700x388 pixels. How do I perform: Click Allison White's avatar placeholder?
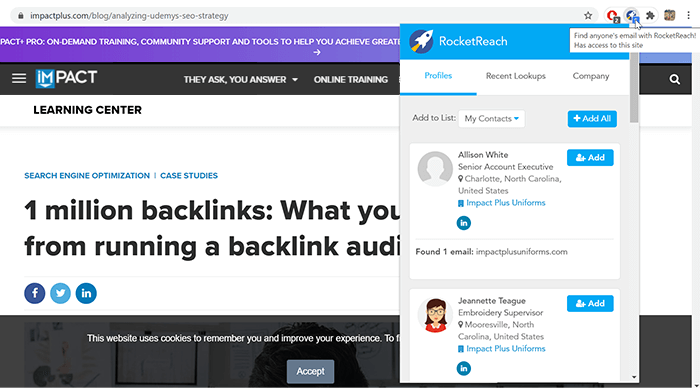[435, 169]
